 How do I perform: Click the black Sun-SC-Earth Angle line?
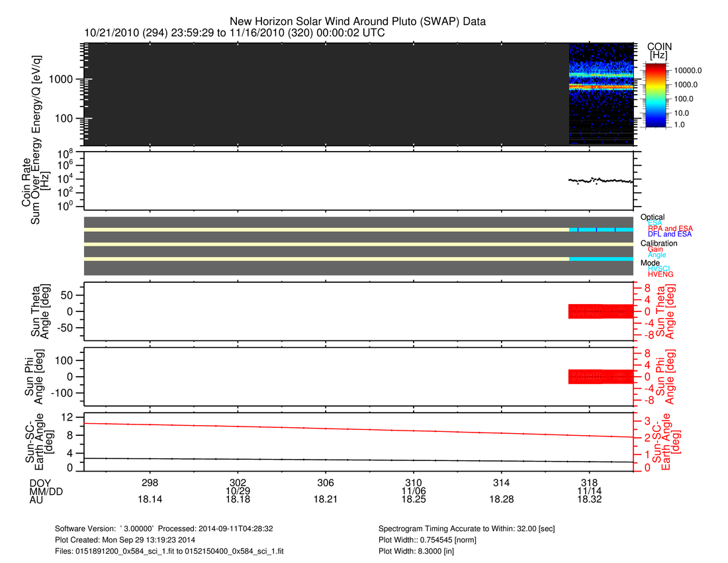[357, 460]
